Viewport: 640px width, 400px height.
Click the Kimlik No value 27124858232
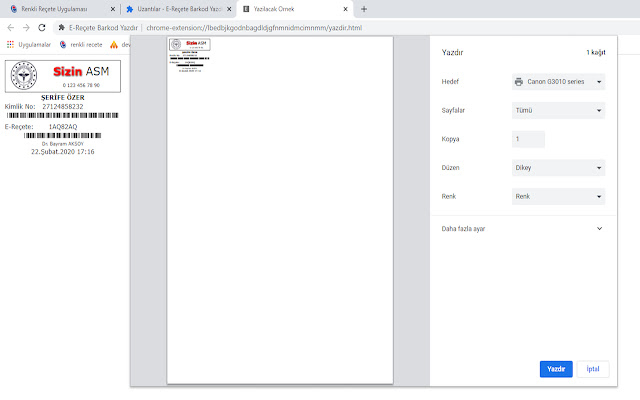(x=63, y=107)
